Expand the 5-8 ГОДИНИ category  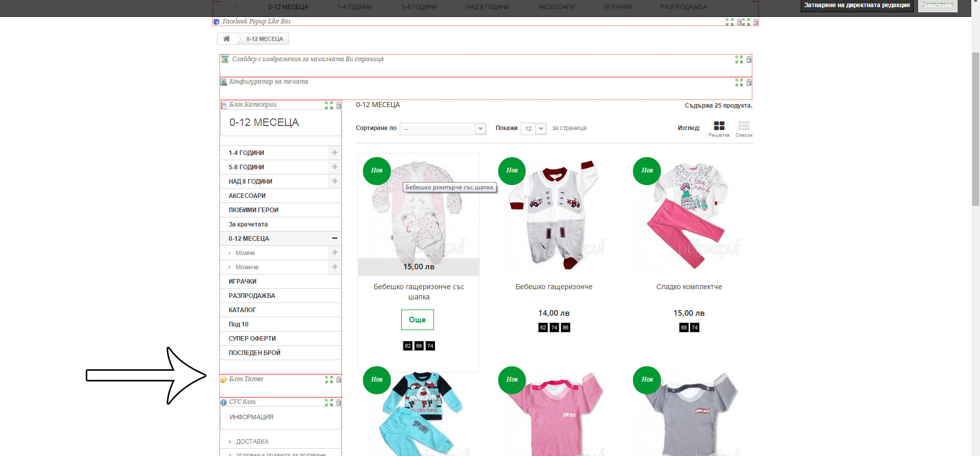click(334, 167)
